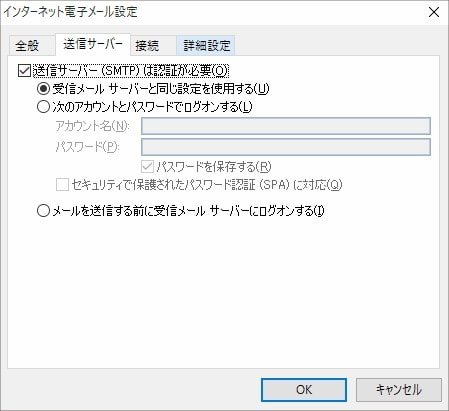The height and width of the screenshot is (411, 449).
Task: Enable the SPA password authentication checkbox
Action: tap(62, 184)
